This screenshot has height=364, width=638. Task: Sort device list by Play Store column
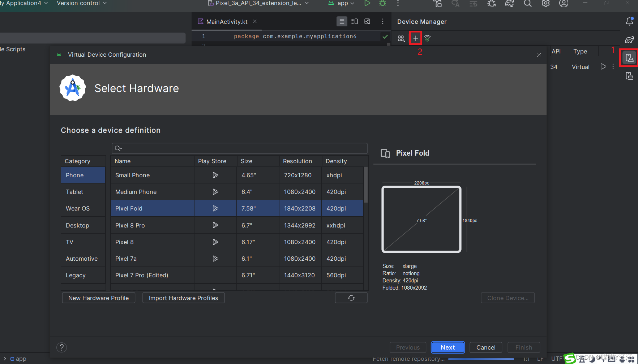[215, 161]
